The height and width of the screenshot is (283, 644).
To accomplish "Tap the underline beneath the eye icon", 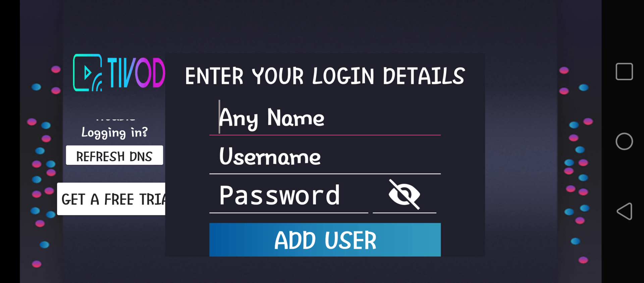I will [405, 213].
